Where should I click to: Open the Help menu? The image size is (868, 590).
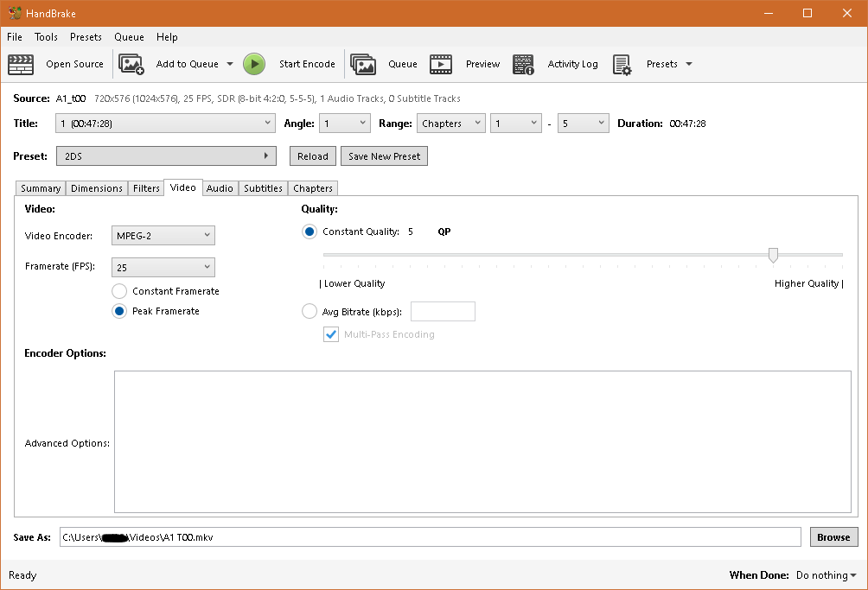[167, 37]
